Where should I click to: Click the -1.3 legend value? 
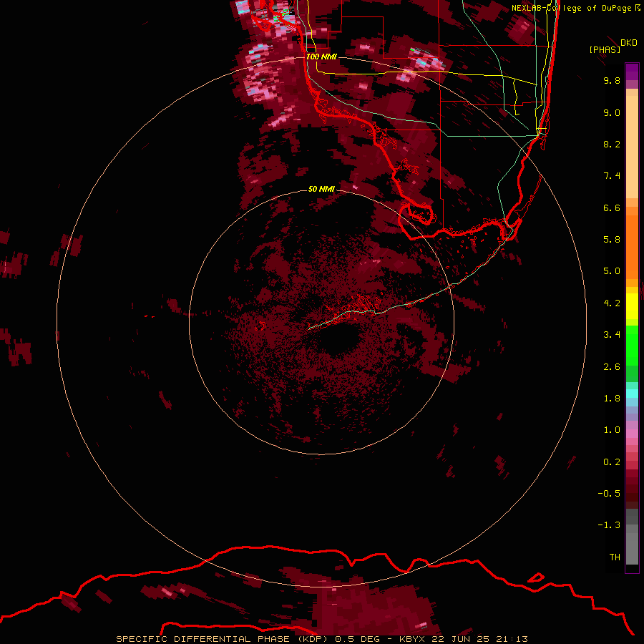609,526
